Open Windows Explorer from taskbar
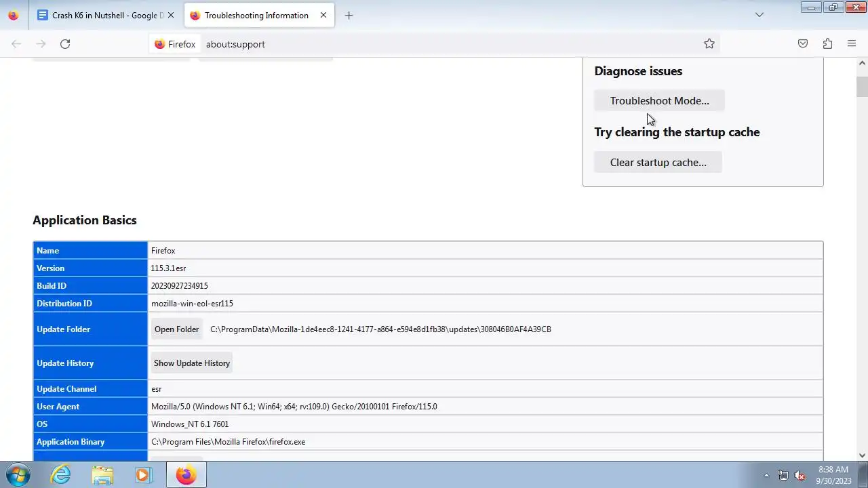 pos(102,474)
